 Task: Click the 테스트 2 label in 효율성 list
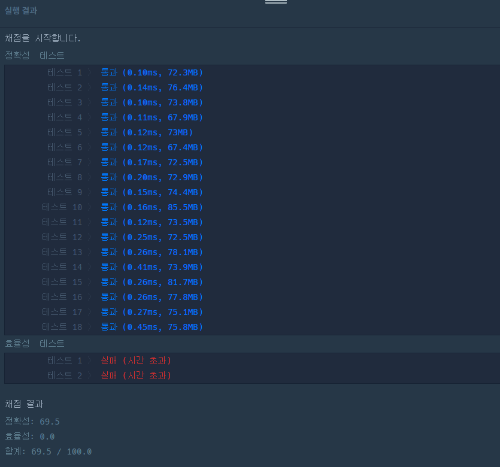click(65, 375)
